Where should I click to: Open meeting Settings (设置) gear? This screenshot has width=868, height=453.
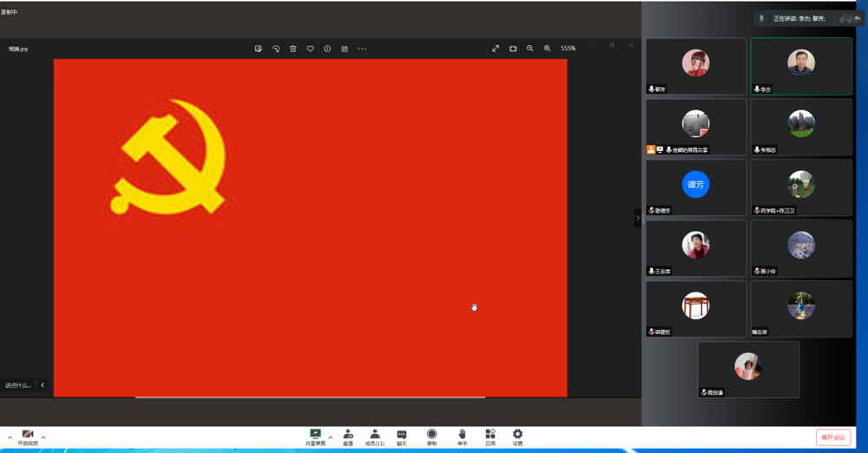[x=517, y=435]
